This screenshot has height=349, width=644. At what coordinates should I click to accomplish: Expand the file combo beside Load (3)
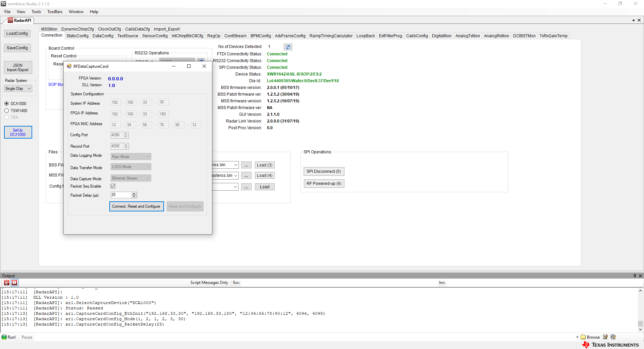(236, 165)
